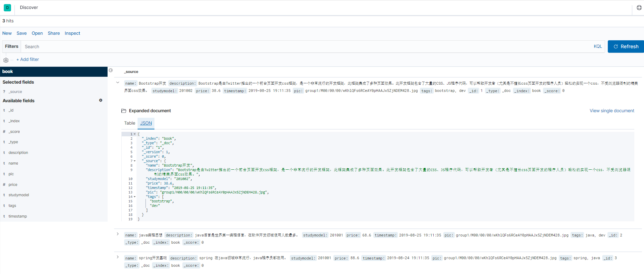The height and width of the screenshot is (274, 644).
Task: Click the Selected fields heading
Action: (18, 82)
